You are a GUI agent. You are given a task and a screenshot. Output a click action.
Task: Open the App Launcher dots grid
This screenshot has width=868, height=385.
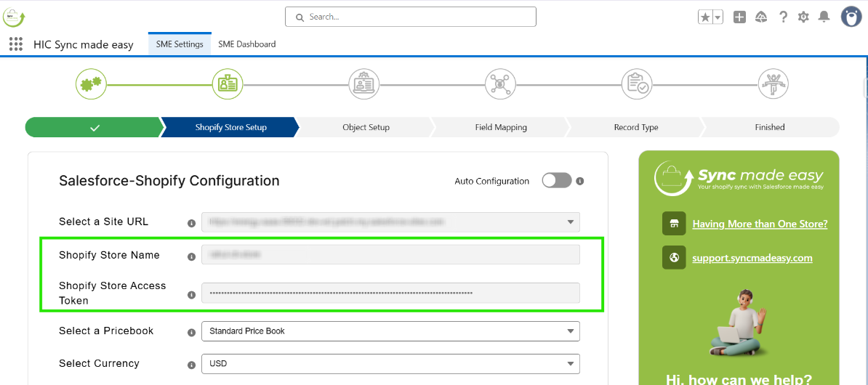pyautogui.click(x=16, y=44)
